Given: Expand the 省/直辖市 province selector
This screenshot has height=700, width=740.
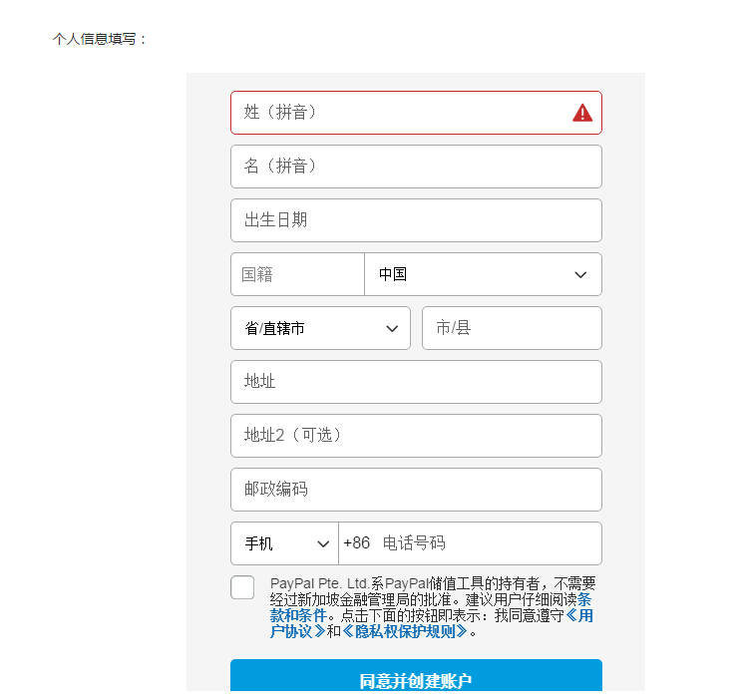Looking at the screenshot, I should tap(320, 328).
